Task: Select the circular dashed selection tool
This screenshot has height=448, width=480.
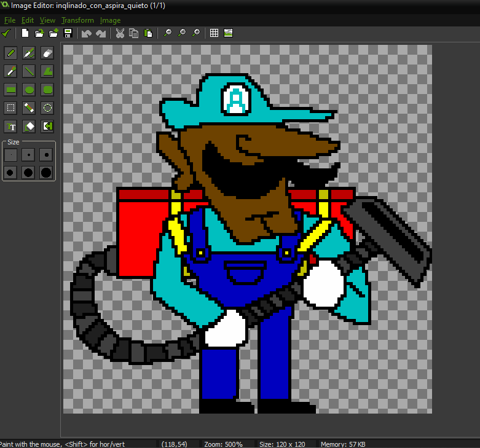Action: (x=47, y=108)
